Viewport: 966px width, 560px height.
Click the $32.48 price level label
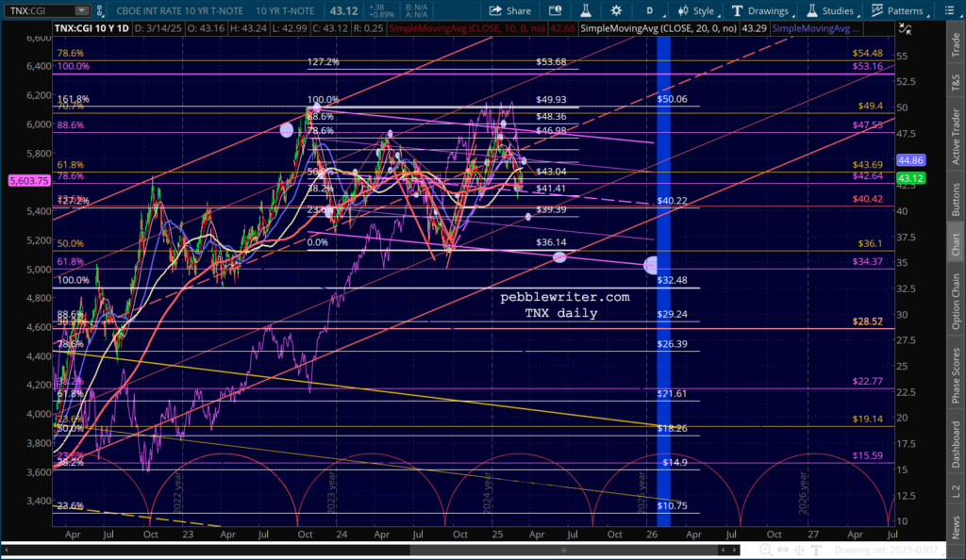(x=672, y=280)
